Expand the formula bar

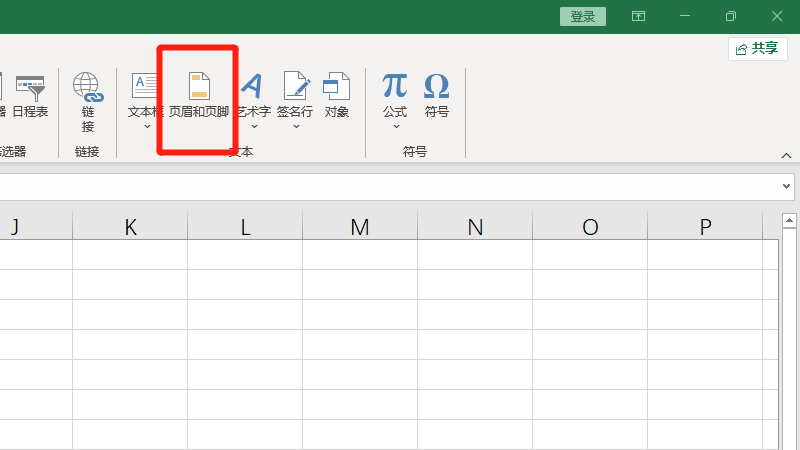786,187
